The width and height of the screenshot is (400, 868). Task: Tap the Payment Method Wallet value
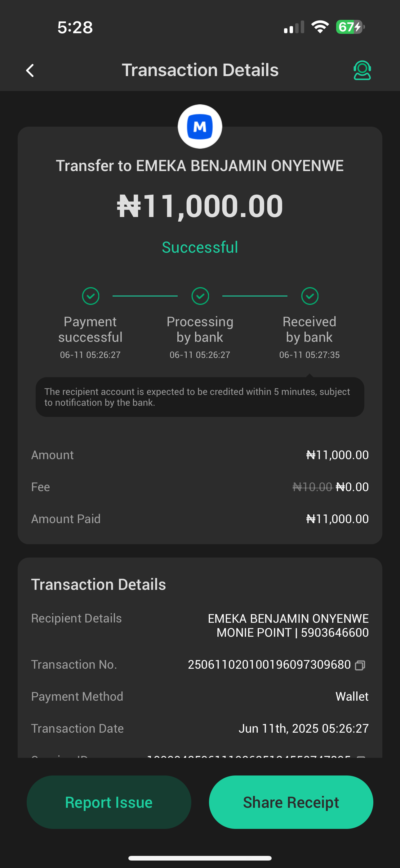(x=352, y=697)
